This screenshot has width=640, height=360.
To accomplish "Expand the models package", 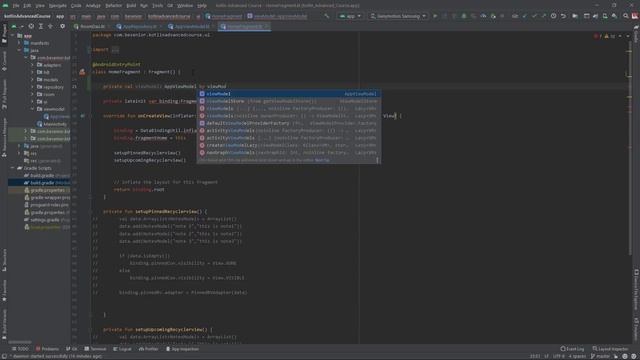I will tap(32, 80).
